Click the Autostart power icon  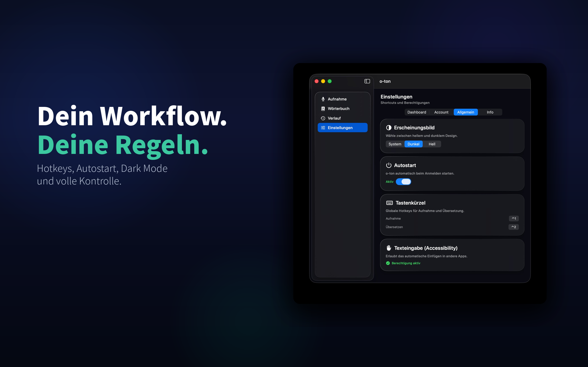(x=389, y=165)
